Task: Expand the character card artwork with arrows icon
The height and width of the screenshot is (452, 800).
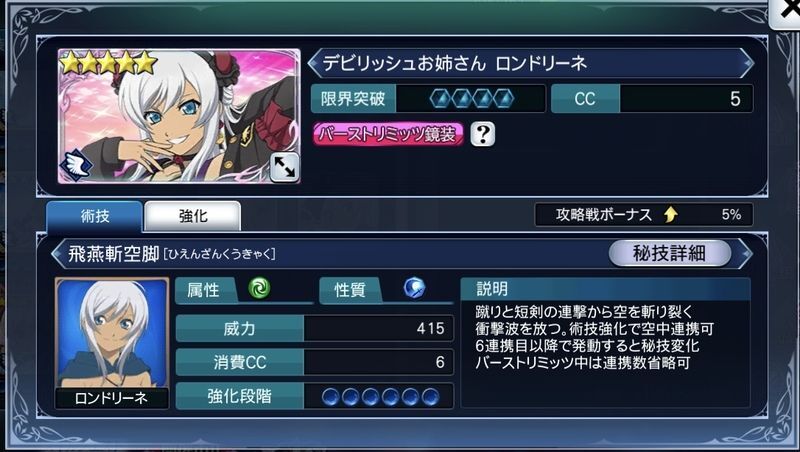Action: pos(284,167)
